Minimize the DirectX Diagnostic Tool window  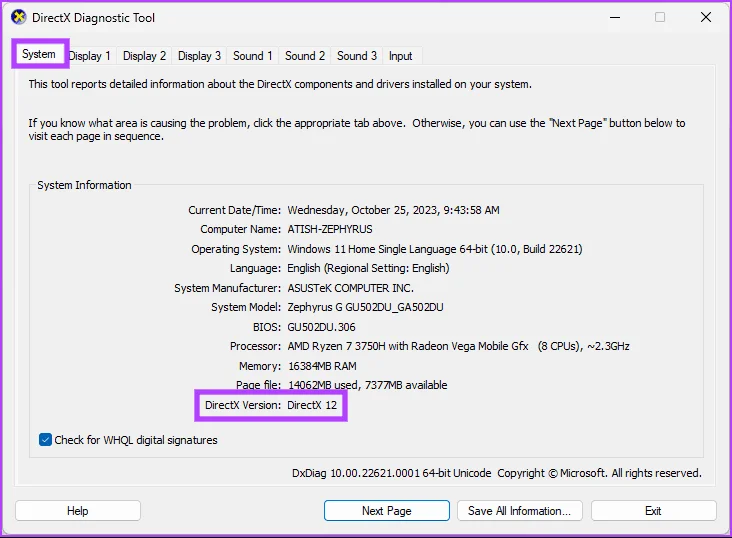click(615, 18)
